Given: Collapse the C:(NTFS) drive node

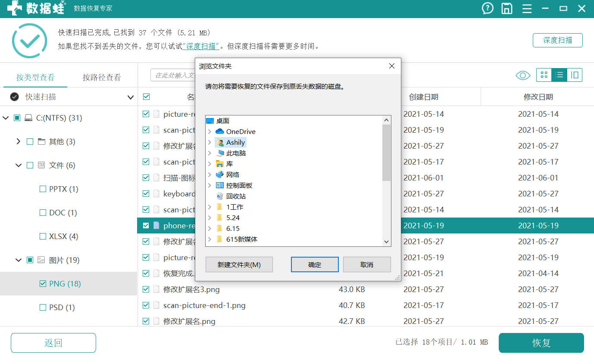Looking at the screenshot, I should coord(6,118).
